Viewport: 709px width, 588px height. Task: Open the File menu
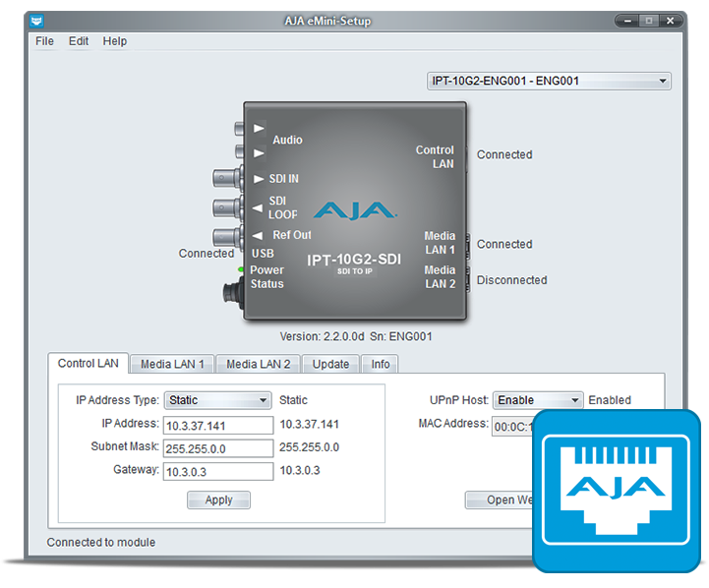44,41
